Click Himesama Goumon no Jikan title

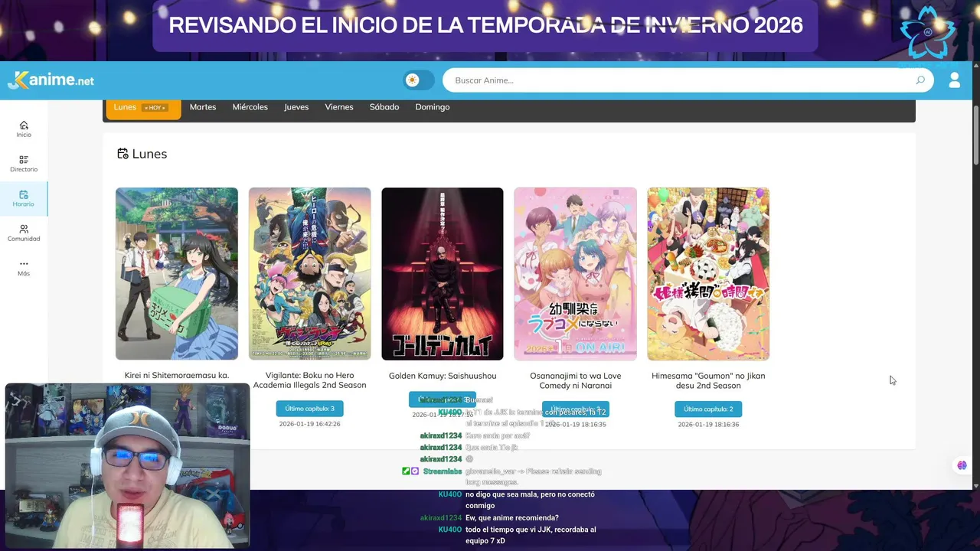pyautogui.click(x=708, y=380)
